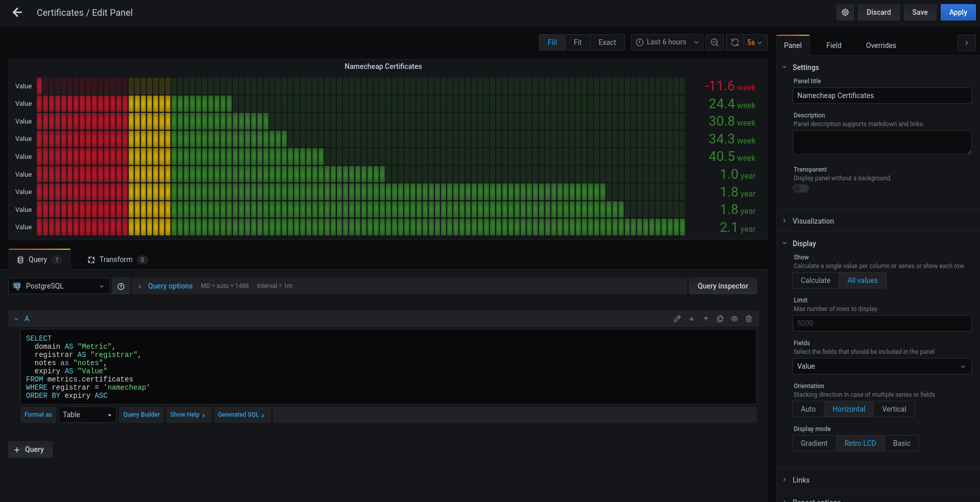The width and height of the screenshot is (980, 502).
Task: Apply the panel changes
Action: pos(958,12)
